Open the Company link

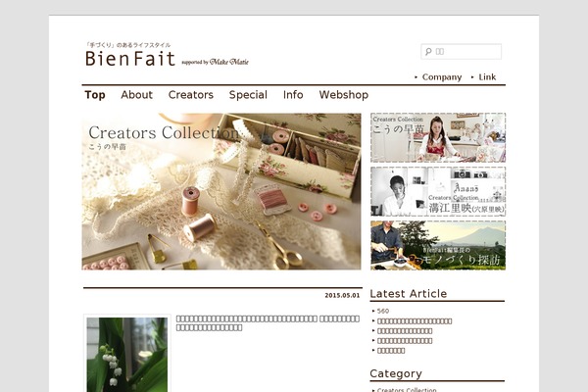click(442, 76)
